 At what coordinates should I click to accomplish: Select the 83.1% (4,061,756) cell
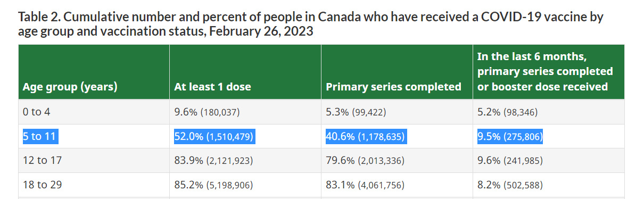click(x=365, y=185)
